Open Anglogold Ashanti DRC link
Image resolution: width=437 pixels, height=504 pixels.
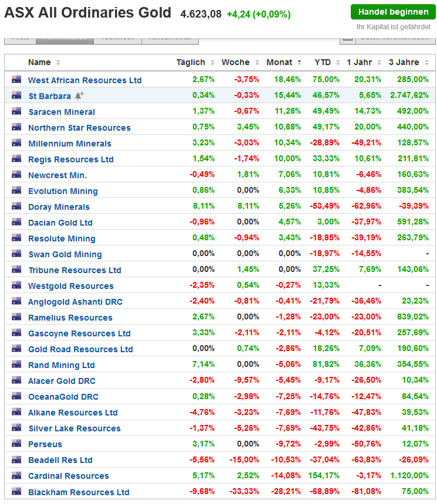75,302
